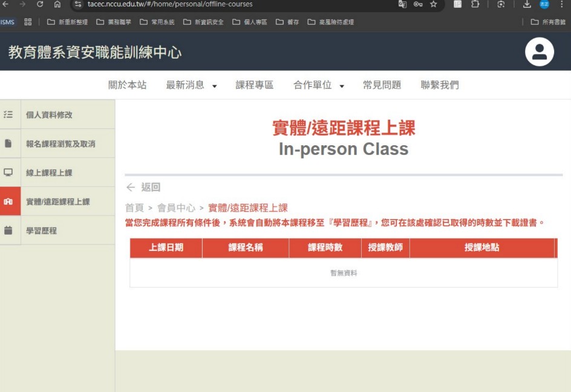This screenshot has width=571, height=392.
Task: Click the 暫無資料 empty table message
Action: pos(344,273)
